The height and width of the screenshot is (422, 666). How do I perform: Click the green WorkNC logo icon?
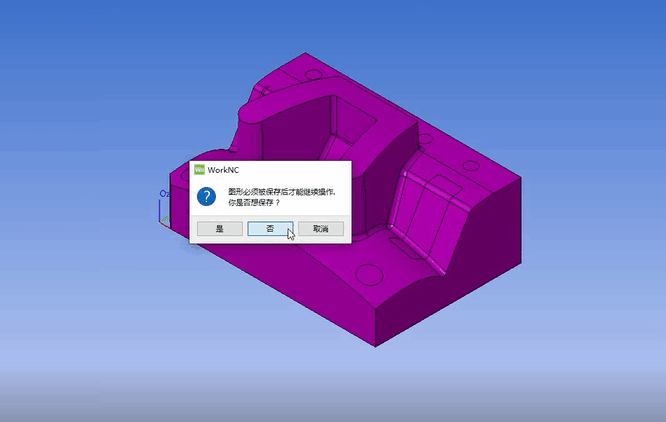[199, 170]
